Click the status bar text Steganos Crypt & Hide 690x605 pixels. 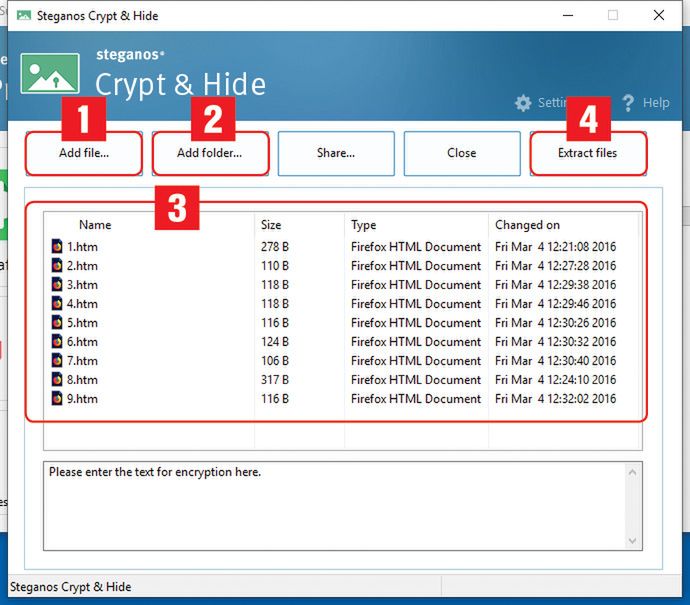pyautogui.click(x=70, y=587)
